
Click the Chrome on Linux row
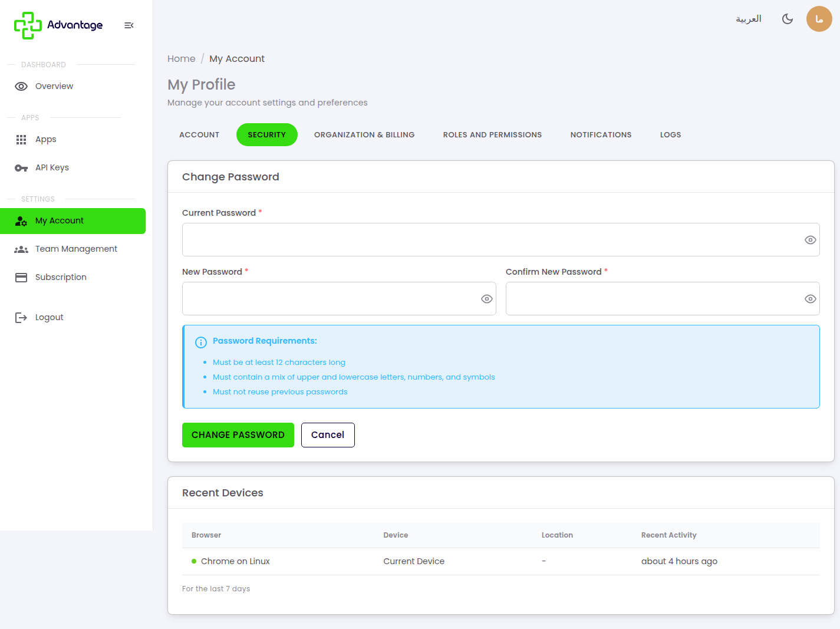tap(501, 562)
